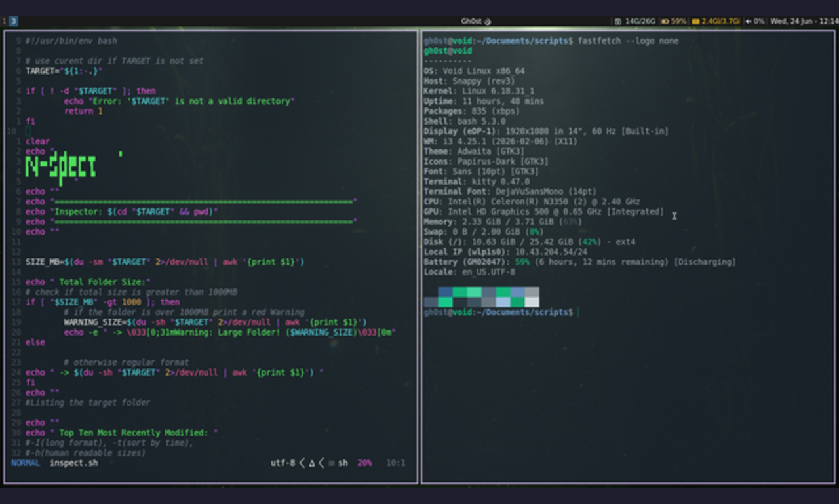This screenshot has height=504, width=839.
Task: Click the '# otherwise regular format' comment
Action: tap(127, 362)
